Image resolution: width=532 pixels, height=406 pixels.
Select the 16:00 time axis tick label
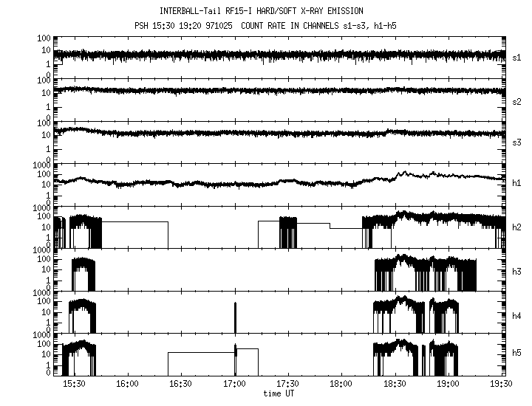tap(128, 385)
